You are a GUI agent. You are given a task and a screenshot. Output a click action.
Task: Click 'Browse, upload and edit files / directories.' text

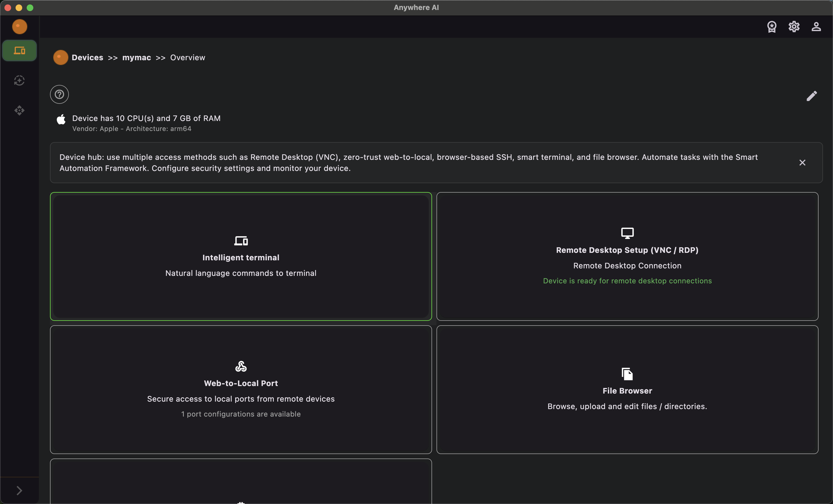tap(628, 406)
